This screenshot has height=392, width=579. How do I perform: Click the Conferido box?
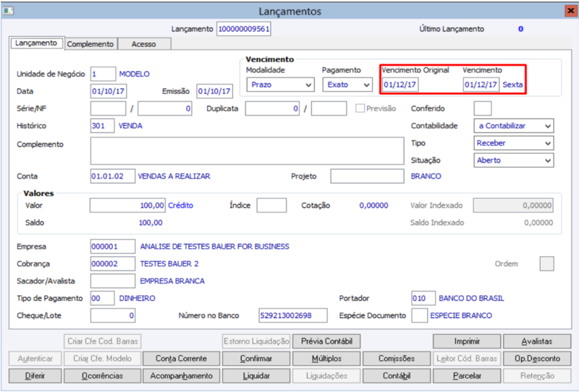482,108
